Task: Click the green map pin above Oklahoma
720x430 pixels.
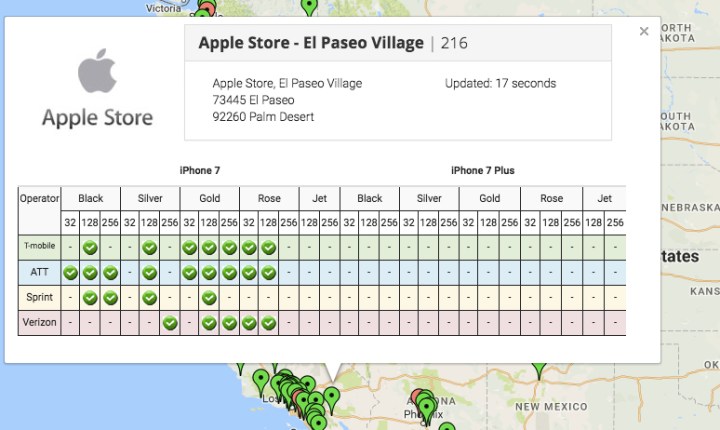Action: tap(539, 370)
